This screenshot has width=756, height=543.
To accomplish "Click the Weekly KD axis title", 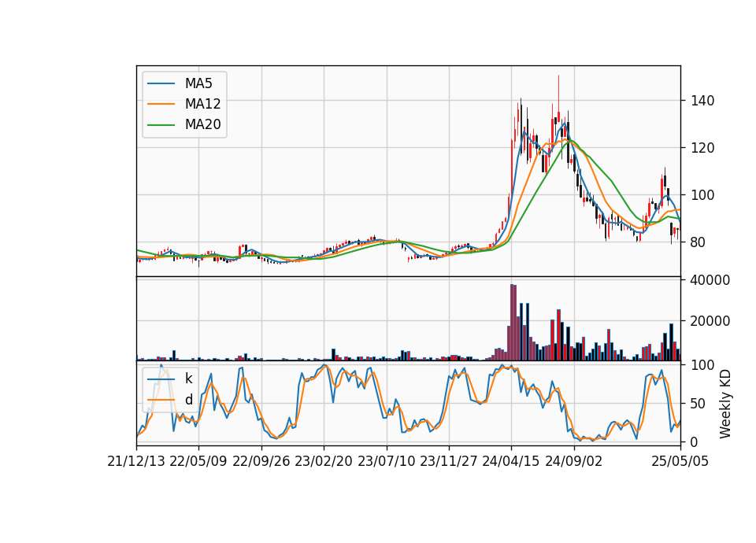I will [725, 404].
